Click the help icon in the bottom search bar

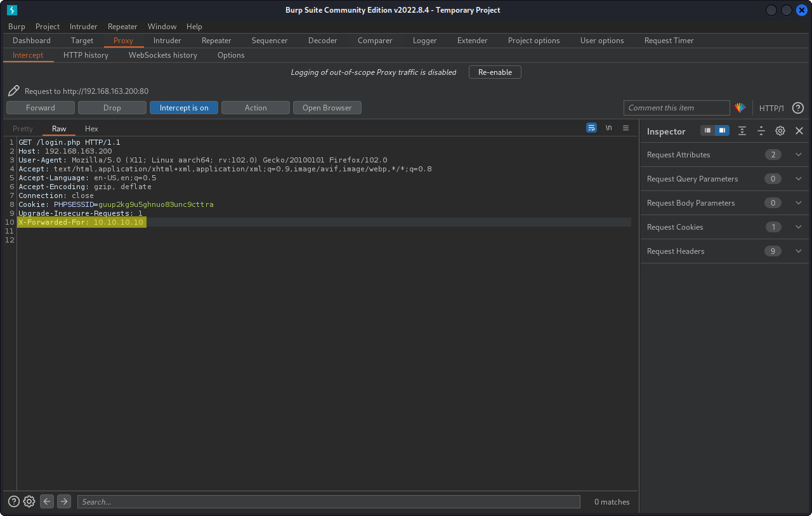coord(14,501)
